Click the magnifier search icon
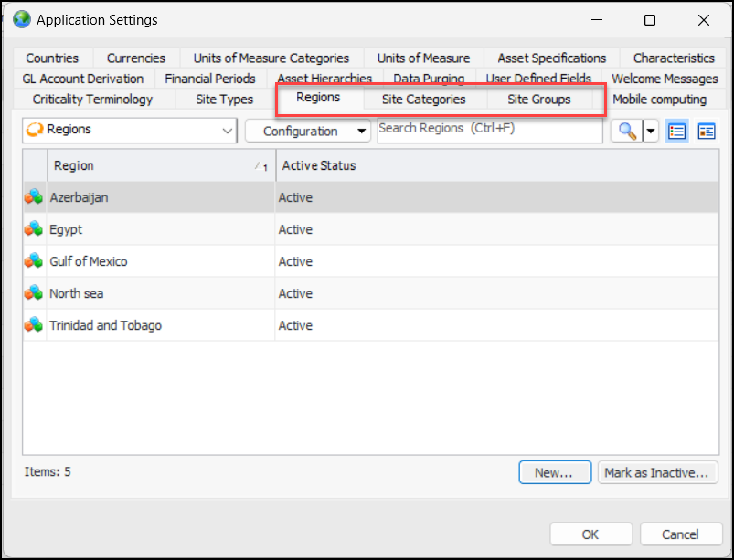734x560 pixels. [627, 131]
